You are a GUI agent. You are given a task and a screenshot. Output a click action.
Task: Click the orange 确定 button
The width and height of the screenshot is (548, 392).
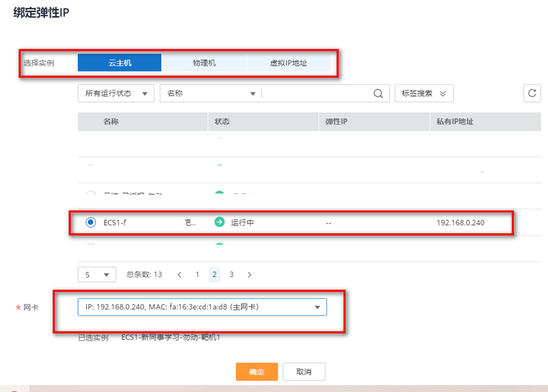point(257,372)
